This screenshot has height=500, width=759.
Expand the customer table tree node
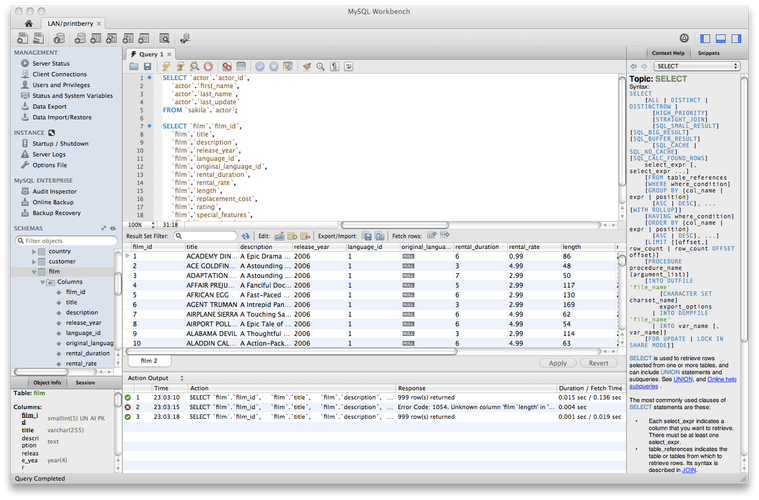(x=34, y=262)
